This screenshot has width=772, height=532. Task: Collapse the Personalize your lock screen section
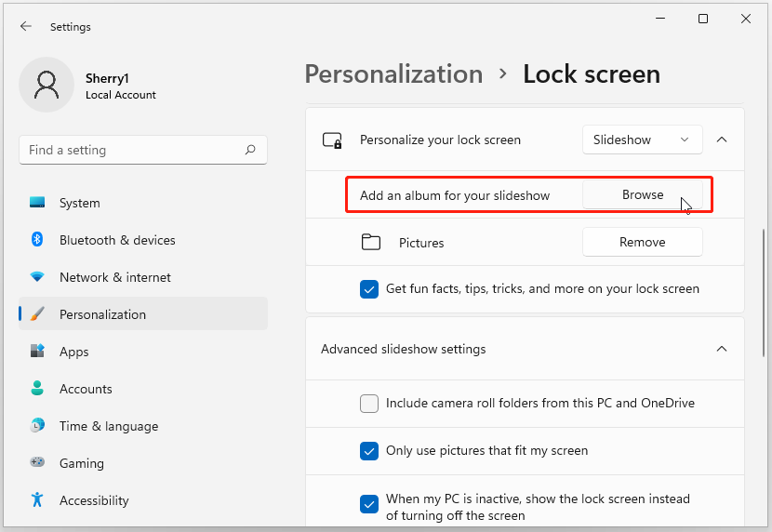pos(722,140)
